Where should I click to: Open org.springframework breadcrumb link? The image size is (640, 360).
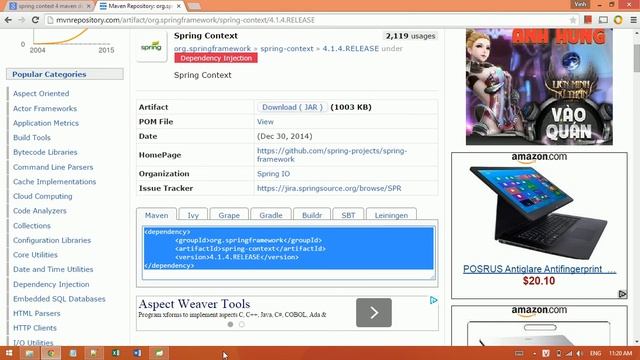[212, 48]
